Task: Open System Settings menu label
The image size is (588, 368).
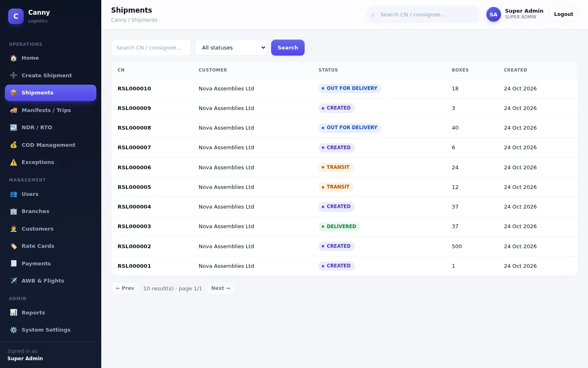Action: (46, 330)
